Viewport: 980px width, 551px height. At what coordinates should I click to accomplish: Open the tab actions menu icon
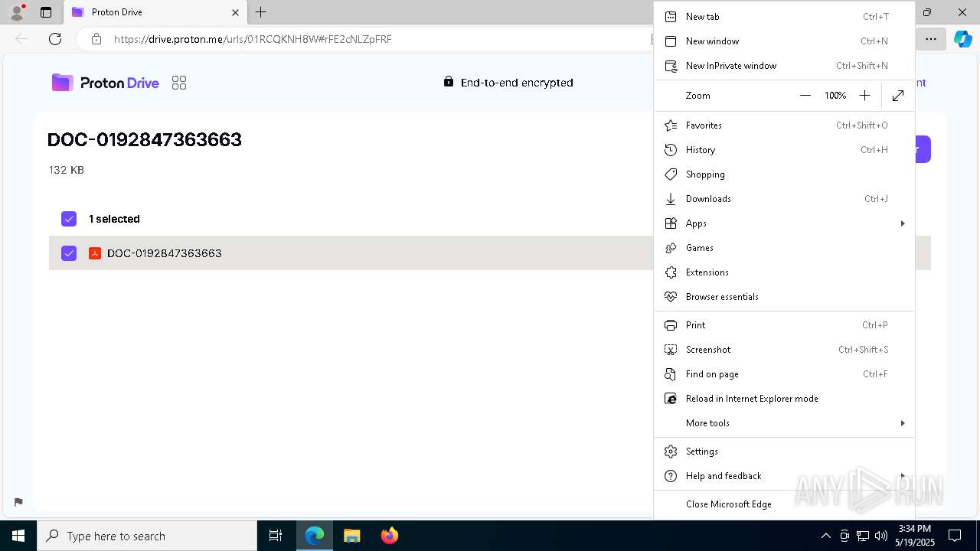click(46, 12)
